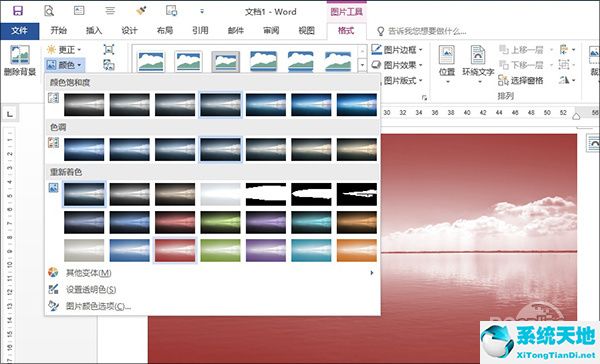Select the light orange recolor swatch
Viewport: 600px width, 364px height.
tap(357, 251)
